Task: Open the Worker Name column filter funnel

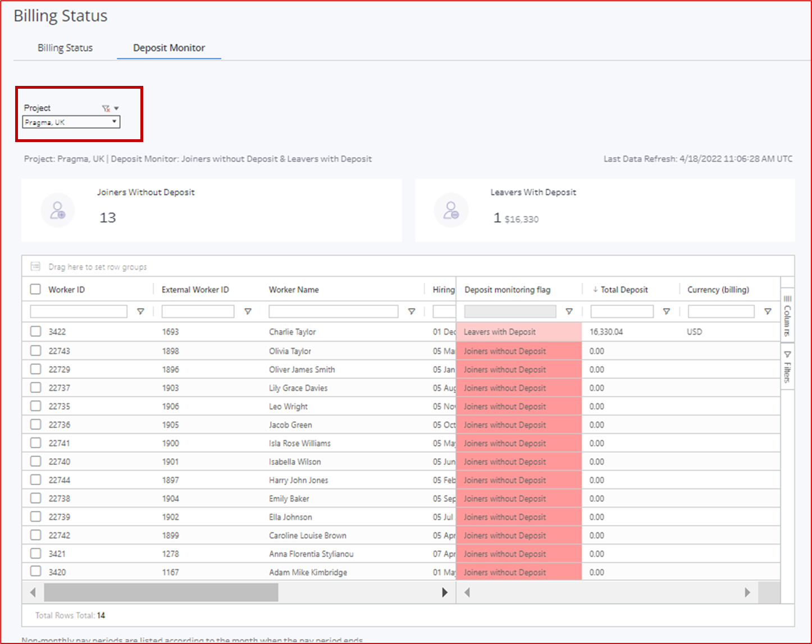Action: 412,311
